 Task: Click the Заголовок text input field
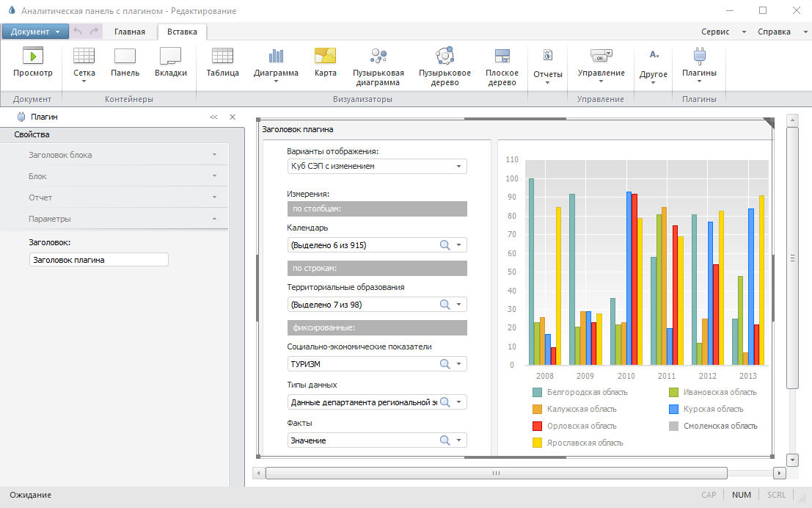99,260
